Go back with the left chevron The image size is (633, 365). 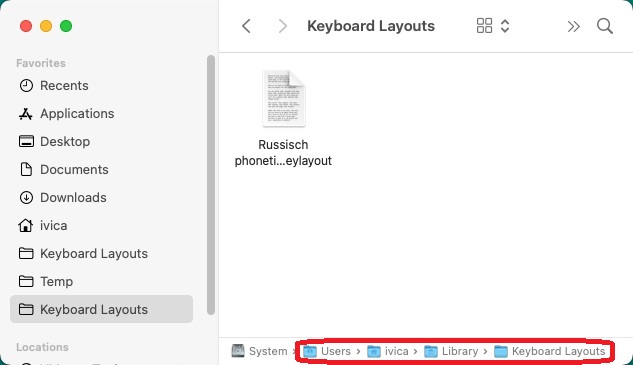(x=246, y=26)
